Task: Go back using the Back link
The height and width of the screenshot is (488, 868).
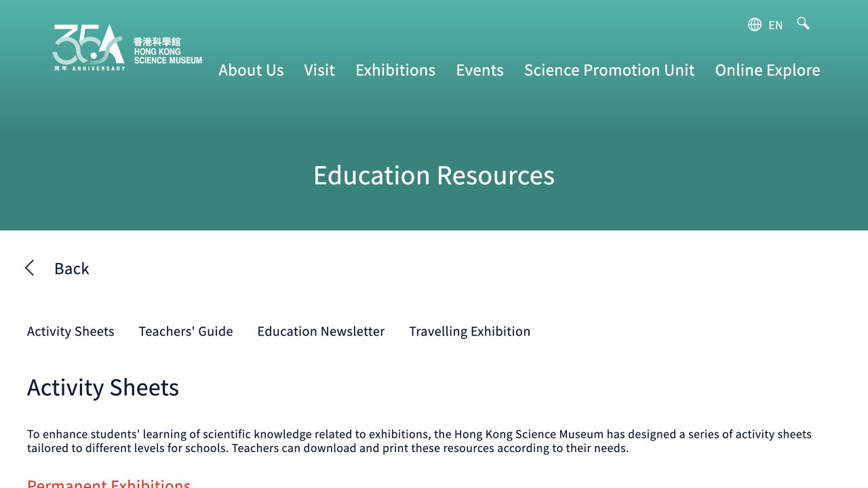Action: [x=72, y=268]
